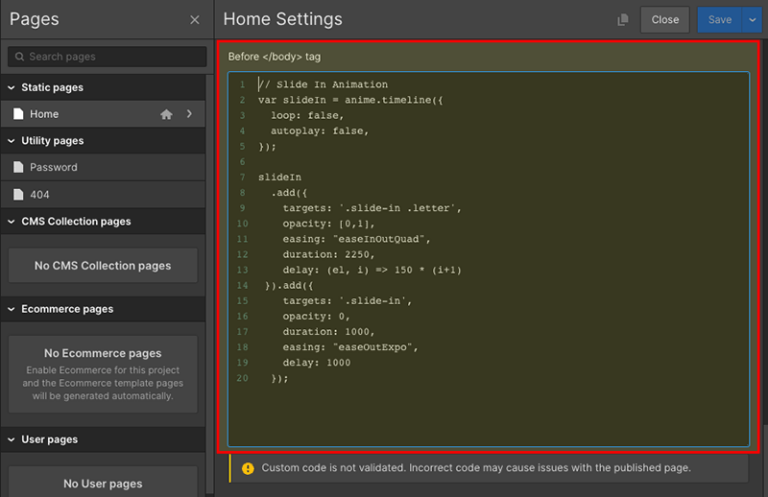The width and height of the screenshot is (768, 497).
Task: Click the duplicate page icon beside Close
Action: pos(623,20)
